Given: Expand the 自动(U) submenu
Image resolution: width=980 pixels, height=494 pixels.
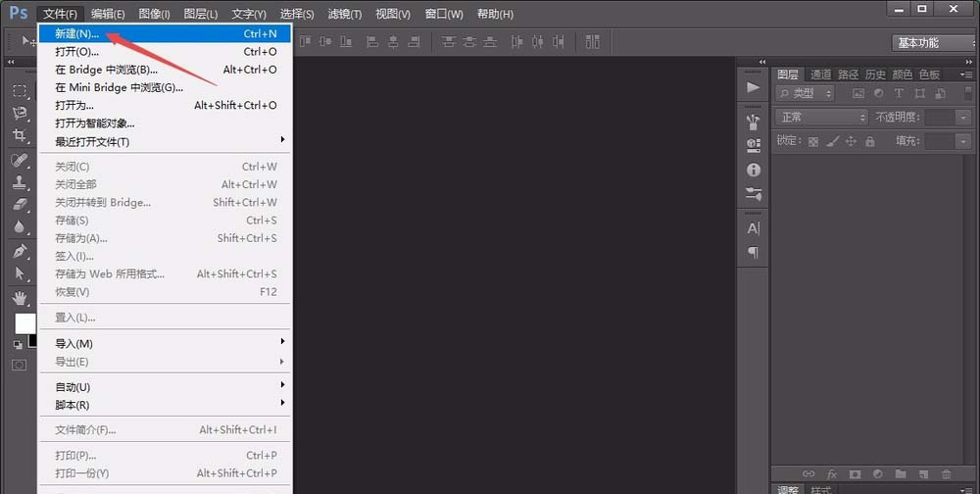Looking at the screenshot, I should [165, 387].
